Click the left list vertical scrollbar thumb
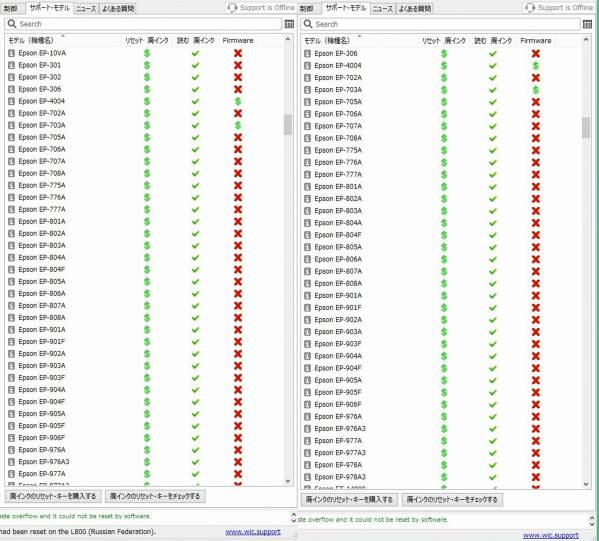The height and width of the screenshot is (541, 599). click(288, 125)
